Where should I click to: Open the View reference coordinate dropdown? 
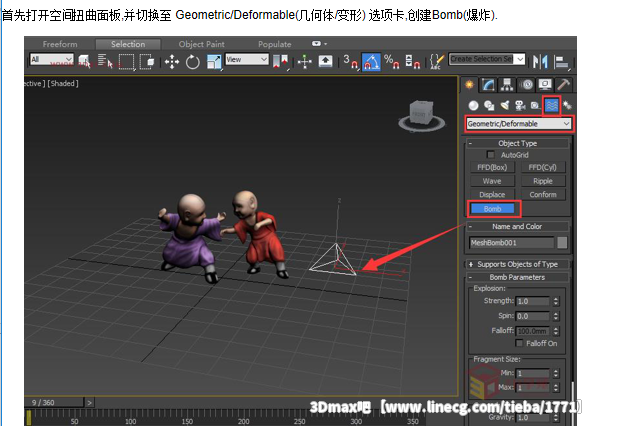tap(247, 59)
